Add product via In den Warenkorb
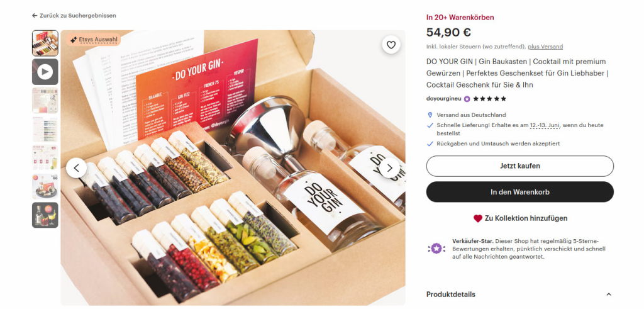The width and height of the screenshot is (644, 309). click(x=520, y=192)
